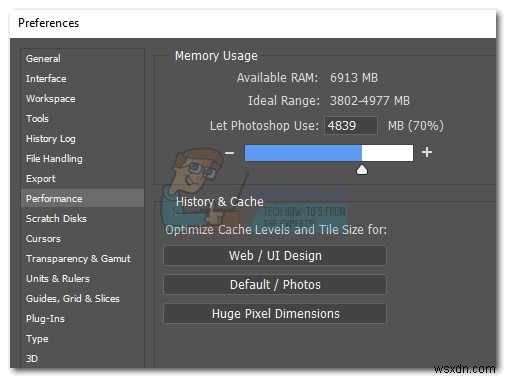This screenshot has width=507, height=379.
Task: Open the Type preferences section
Action: (x=37, y=339)
